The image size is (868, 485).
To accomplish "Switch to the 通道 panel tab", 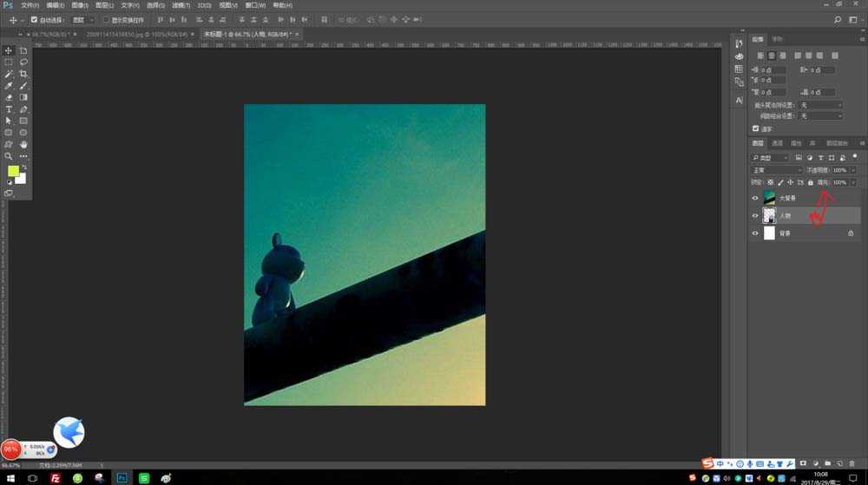I will point(777,143).
